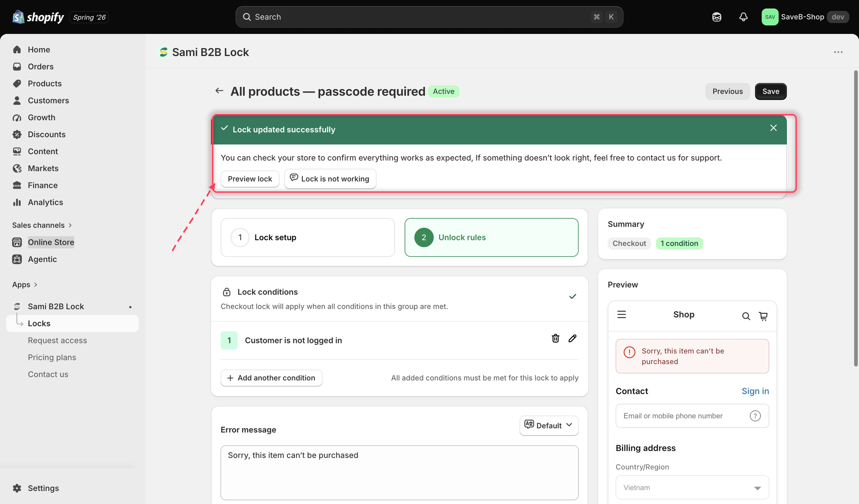
Task: Expand the Sales channels section
Action: pyautogui.click(x=42, y=225)
